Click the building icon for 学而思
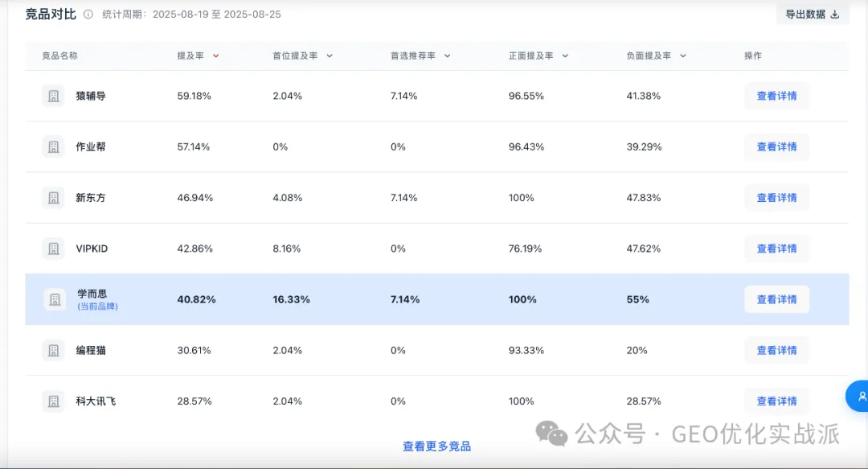 point(55,299)
